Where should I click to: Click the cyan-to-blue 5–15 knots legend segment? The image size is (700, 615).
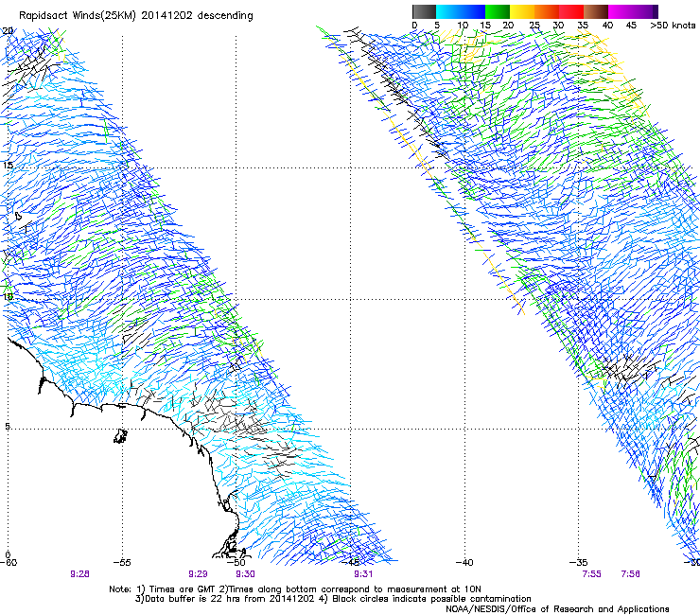click(461, 11)
